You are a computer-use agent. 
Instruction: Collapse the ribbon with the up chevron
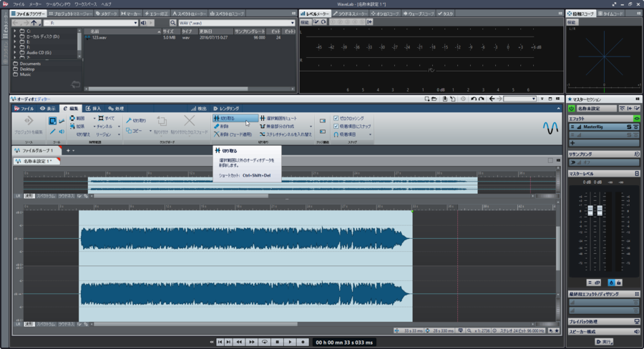(558, 109)
